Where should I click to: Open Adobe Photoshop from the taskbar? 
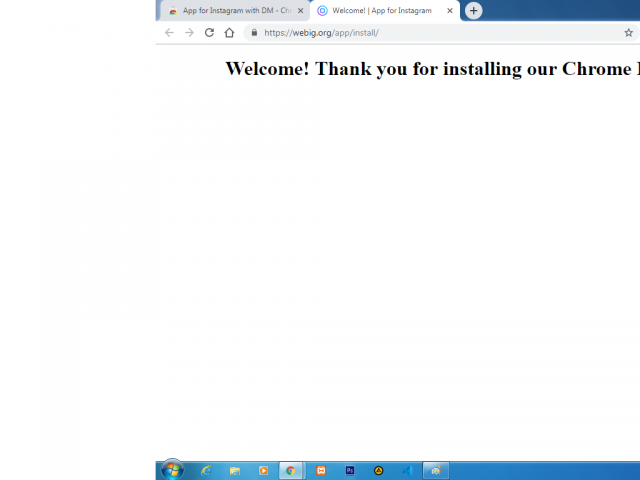click(350, 471)
